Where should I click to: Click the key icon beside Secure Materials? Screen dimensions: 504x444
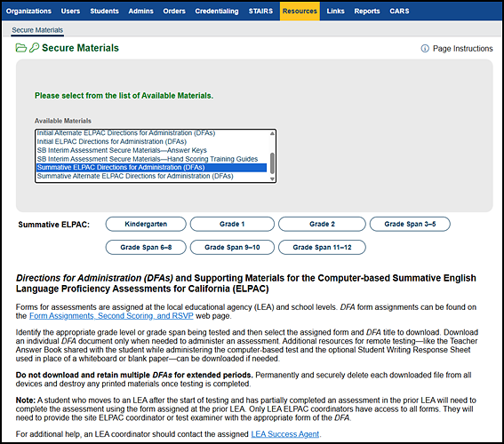[x=34, y=48]
